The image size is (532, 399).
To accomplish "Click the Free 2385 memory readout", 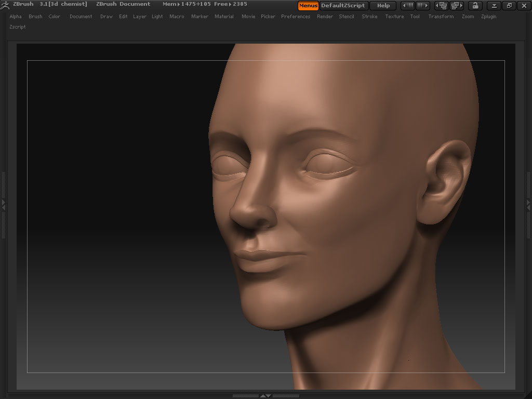I will (230, 4).
